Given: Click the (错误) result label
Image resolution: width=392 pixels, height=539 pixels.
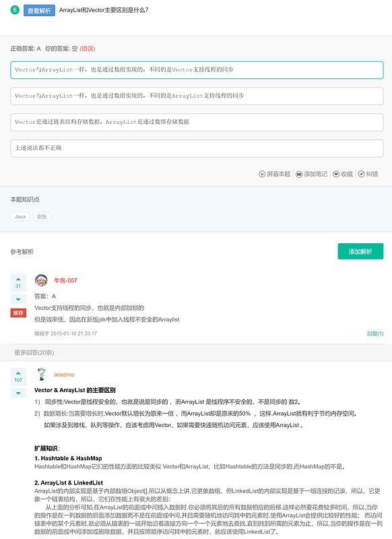Looking at the screenshot, I should (x=88, y=49).
